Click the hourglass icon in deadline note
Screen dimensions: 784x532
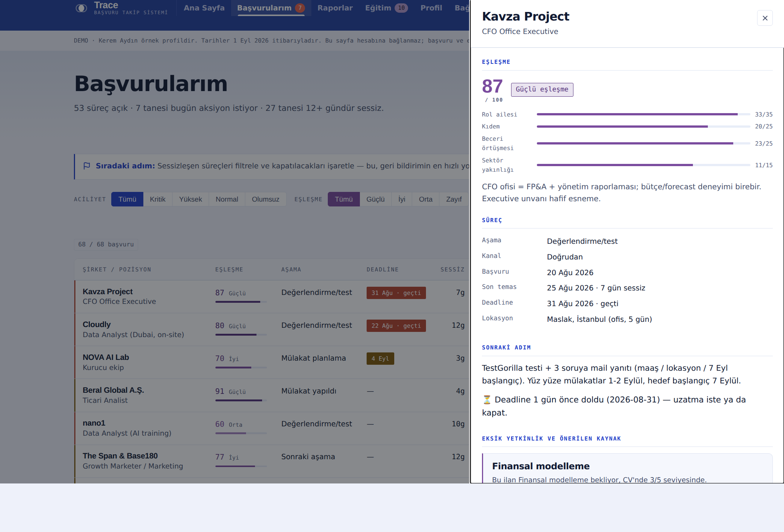point(487,400)
